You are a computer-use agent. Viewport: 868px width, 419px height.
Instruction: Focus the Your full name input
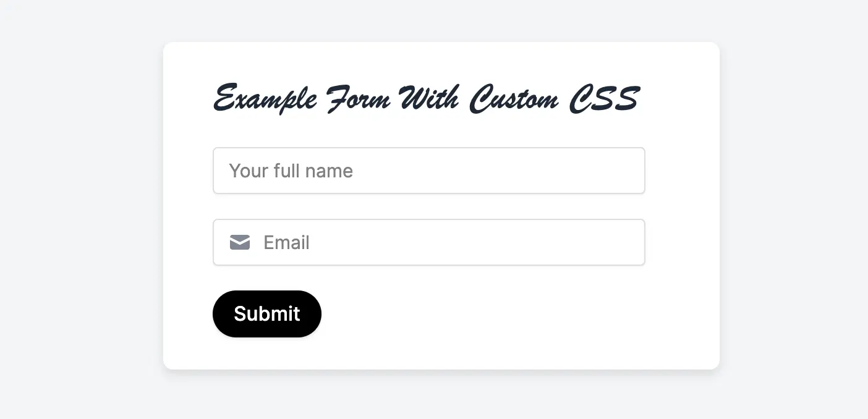pyautogui.click(x=429, y=171)
